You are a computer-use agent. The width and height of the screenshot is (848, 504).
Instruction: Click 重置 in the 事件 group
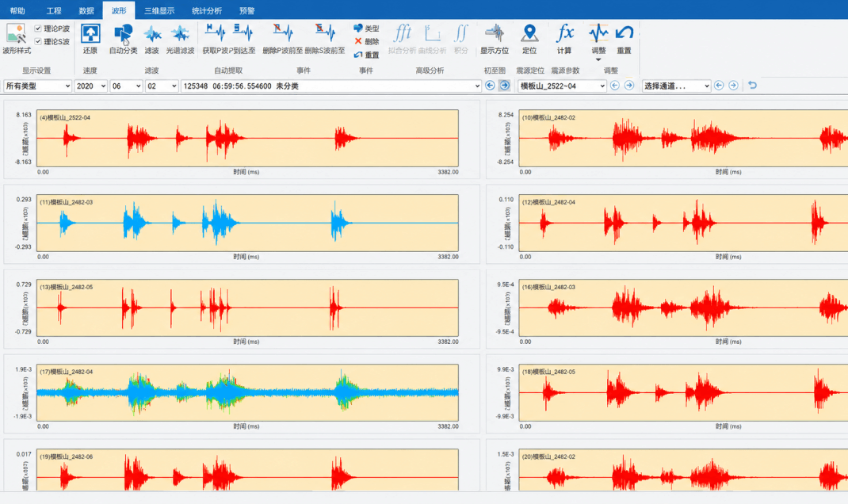[366, 55]
